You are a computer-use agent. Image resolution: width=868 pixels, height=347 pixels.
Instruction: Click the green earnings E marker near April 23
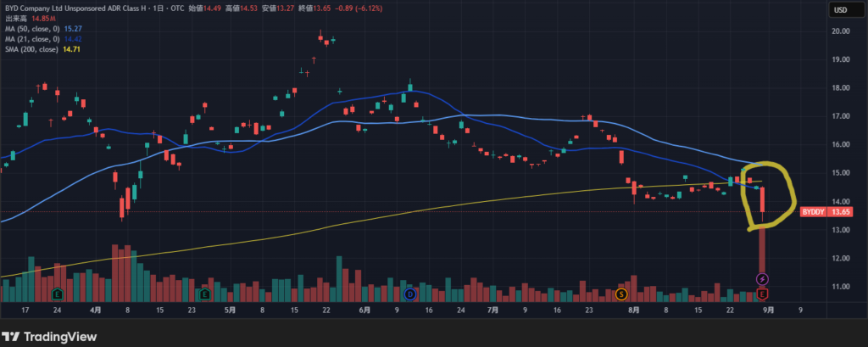[205, 294]
